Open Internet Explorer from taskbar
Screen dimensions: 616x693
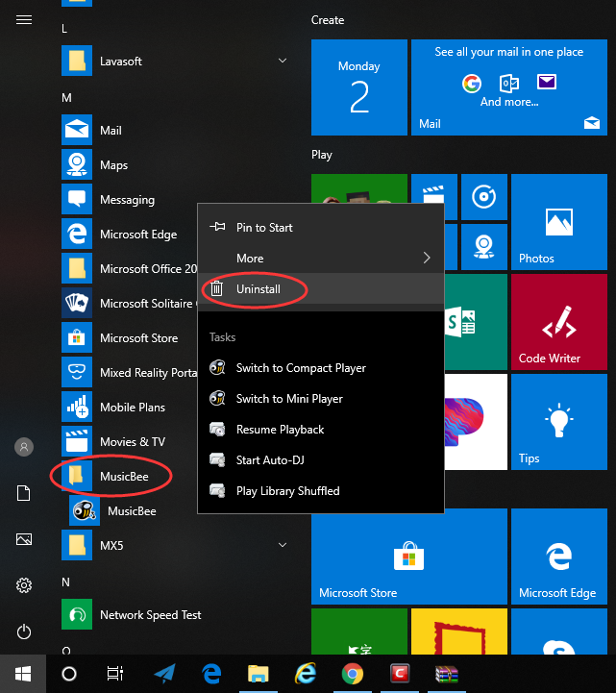point(306,674)
